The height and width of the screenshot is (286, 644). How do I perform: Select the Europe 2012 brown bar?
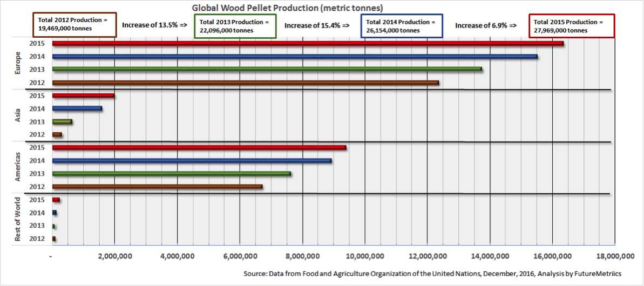[x=246, y=83]
